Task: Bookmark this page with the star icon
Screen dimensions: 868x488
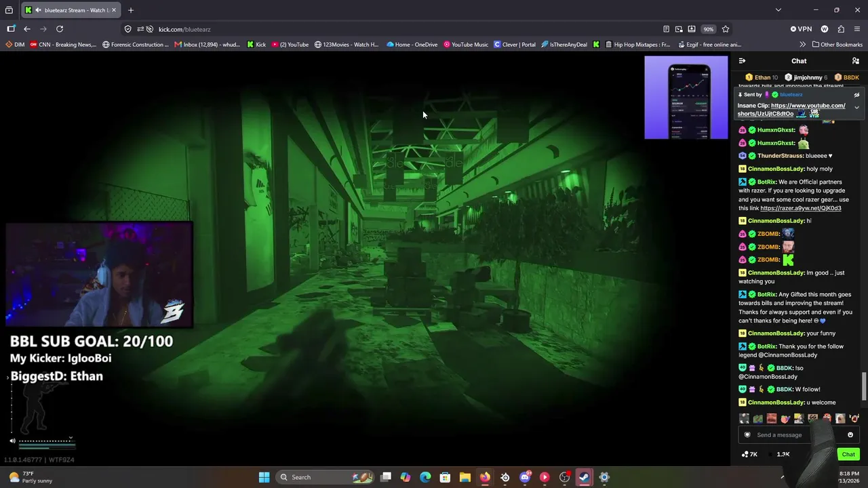Action: (x=726, y=29)
